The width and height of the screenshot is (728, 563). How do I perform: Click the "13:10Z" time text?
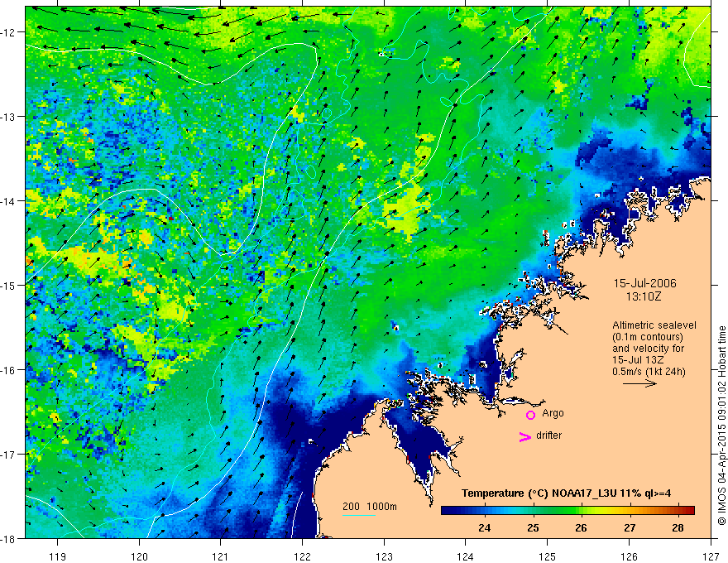[x=643, y=296]
